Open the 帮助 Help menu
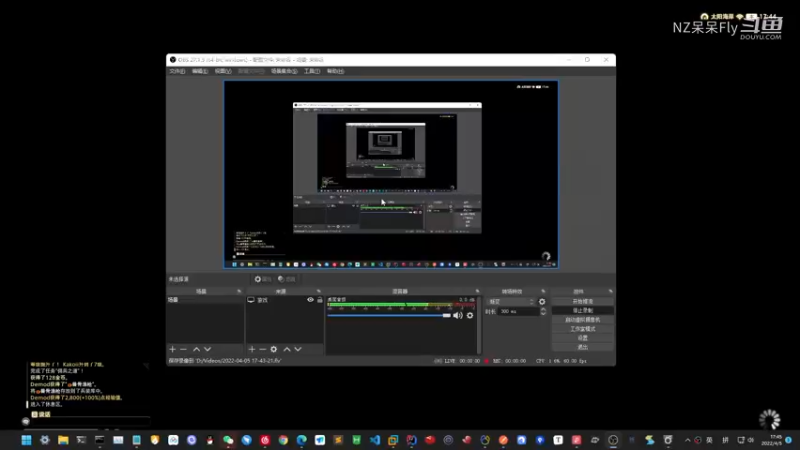Screen dimensions: 800x450 335,71
